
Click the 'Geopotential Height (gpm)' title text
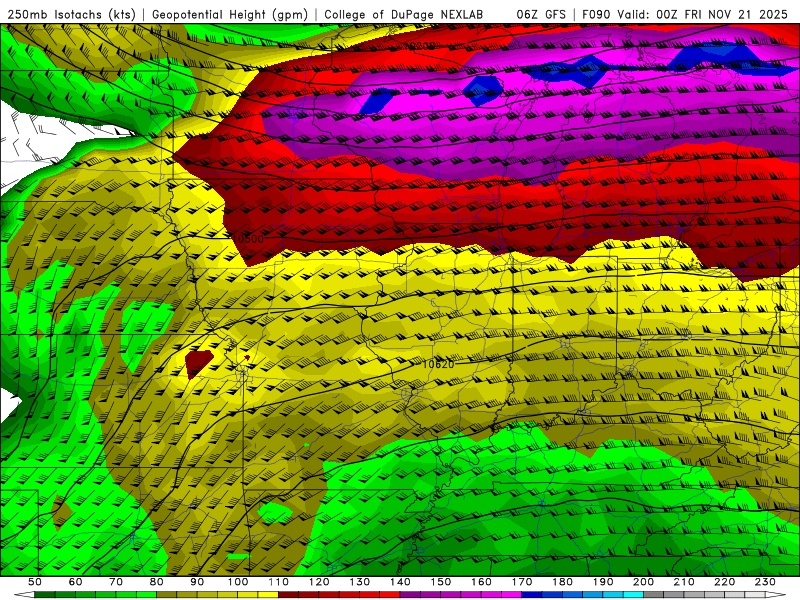(x=230, y=15)
